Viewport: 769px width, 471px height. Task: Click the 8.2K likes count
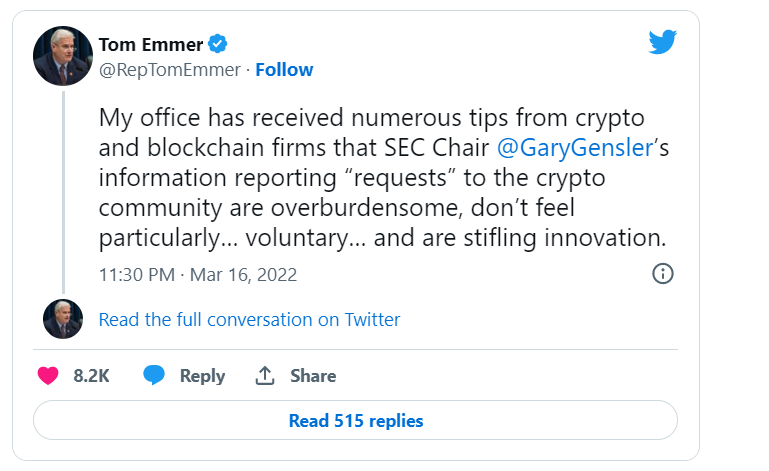click(x=91, y=376)
